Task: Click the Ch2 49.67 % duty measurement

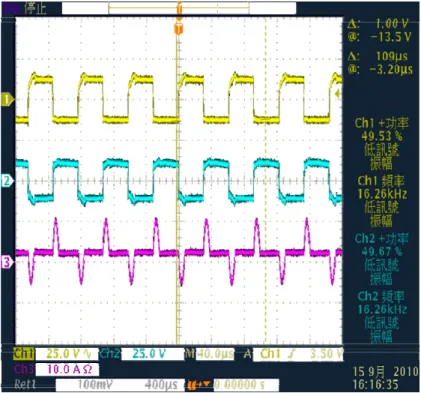Action: (382, 251)
